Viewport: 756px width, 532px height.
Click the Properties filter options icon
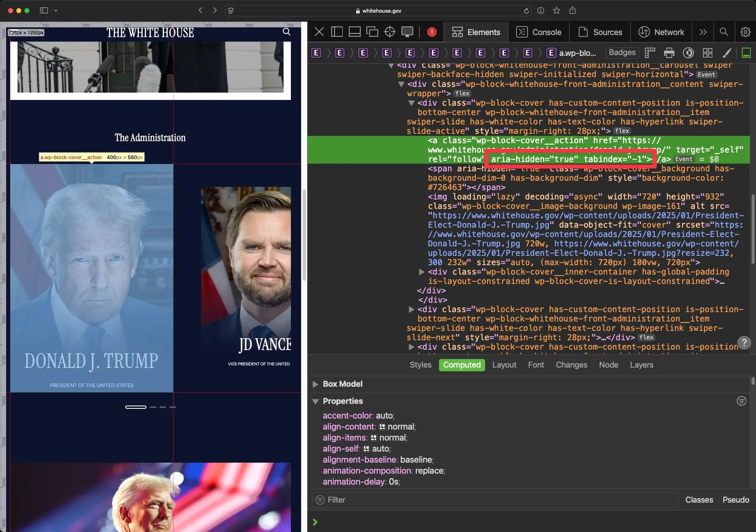click(741, 401)
